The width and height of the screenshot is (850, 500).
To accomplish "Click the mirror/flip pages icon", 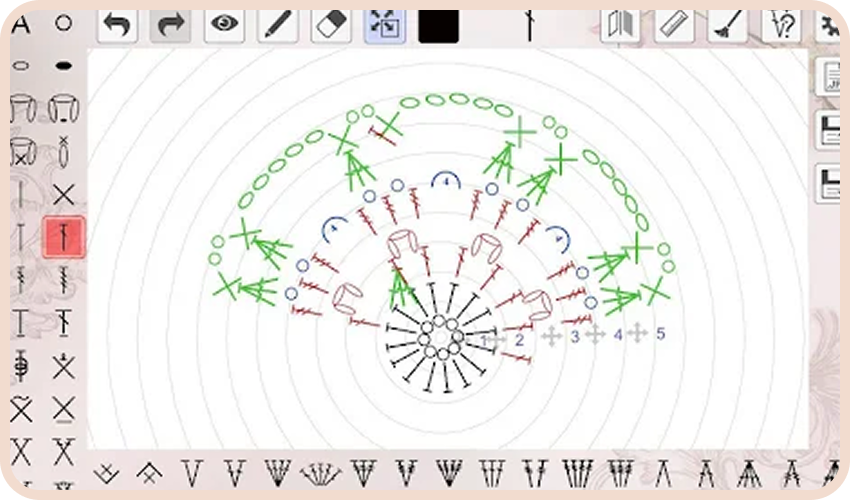I will click(620, 25).
